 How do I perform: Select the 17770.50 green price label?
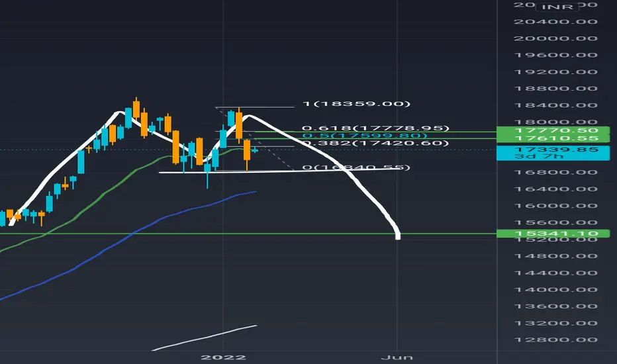pyautogui.click(x=553, y=130)
